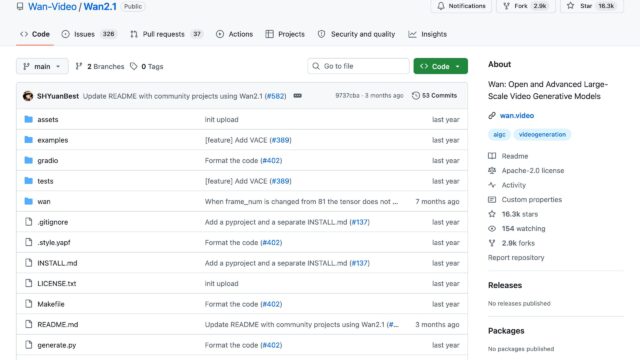The height and width of the screenshot is (360, 640).
Task: Open the LICENSE.txt file
Action: tap(57, 283)
